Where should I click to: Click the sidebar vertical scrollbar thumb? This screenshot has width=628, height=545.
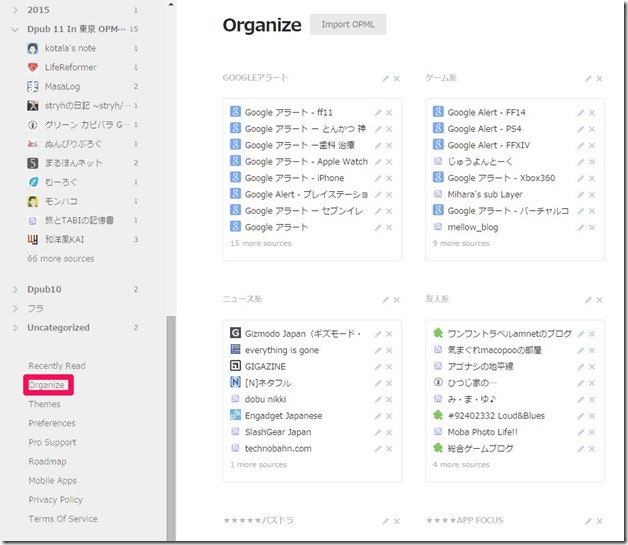point(171,428)
